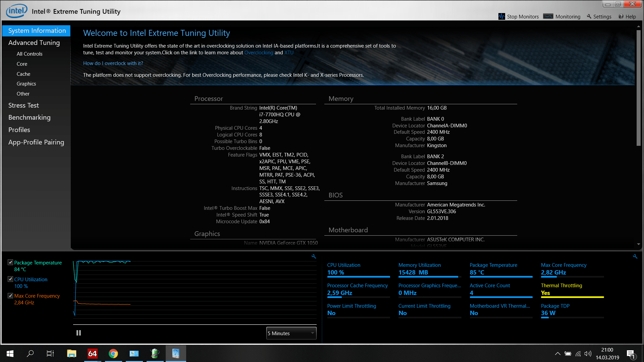Select Stress Test in the sidebar
The height and width of the screenshot is (362, 644).
point(23,105)
